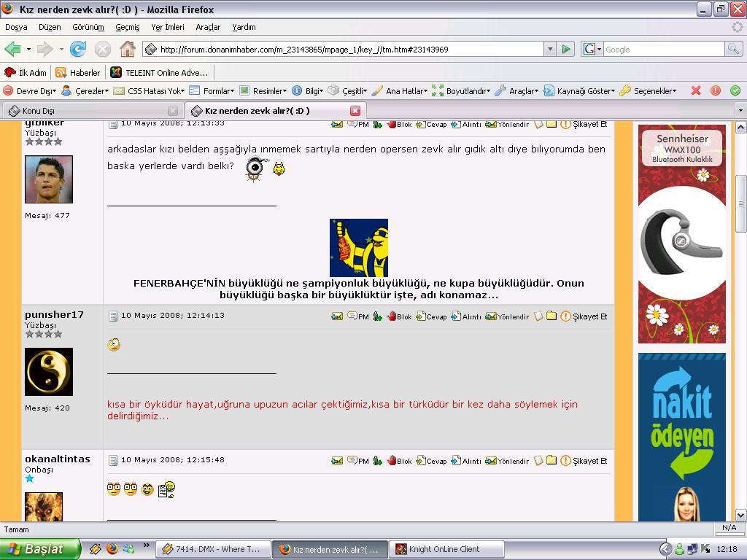Click the back navigation arrow
Viewport: 747px width, 560px height.
click(x=12, y=50)
